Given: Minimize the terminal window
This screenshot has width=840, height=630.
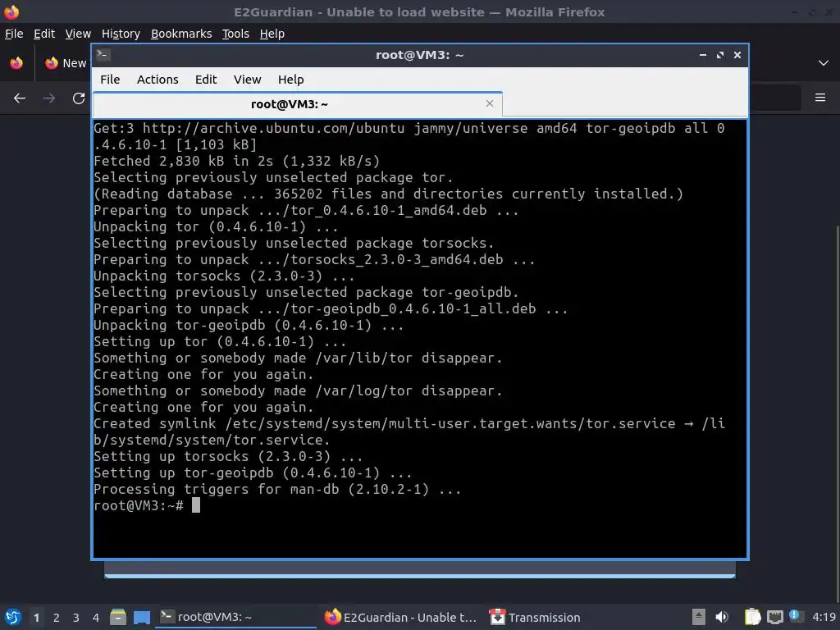Looking at the screenshot, I should click(x=702, y=55).
